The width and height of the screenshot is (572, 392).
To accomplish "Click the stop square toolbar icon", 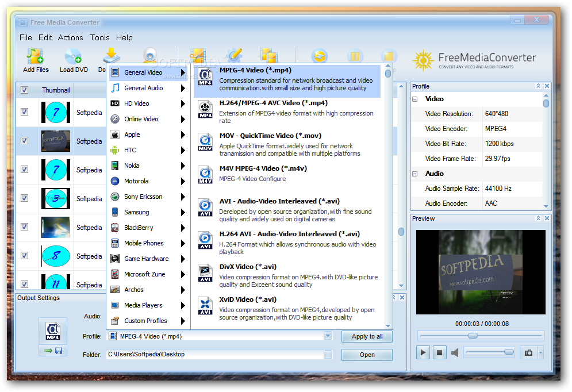I will tap(389, 56).
